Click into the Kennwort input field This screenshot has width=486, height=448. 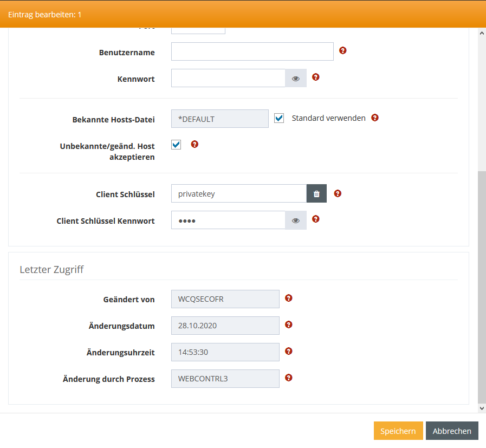228,79
